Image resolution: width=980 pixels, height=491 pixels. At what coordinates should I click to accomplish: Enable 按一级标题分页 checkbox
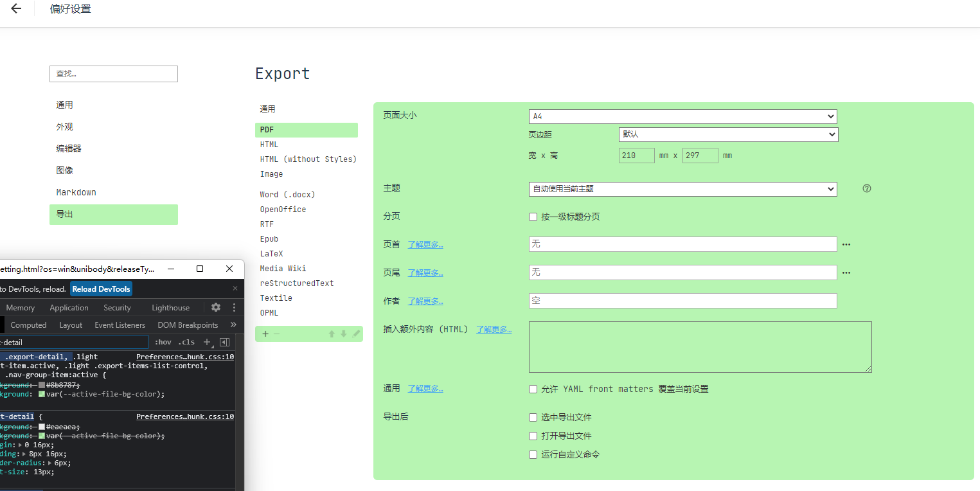click(533, 217)
